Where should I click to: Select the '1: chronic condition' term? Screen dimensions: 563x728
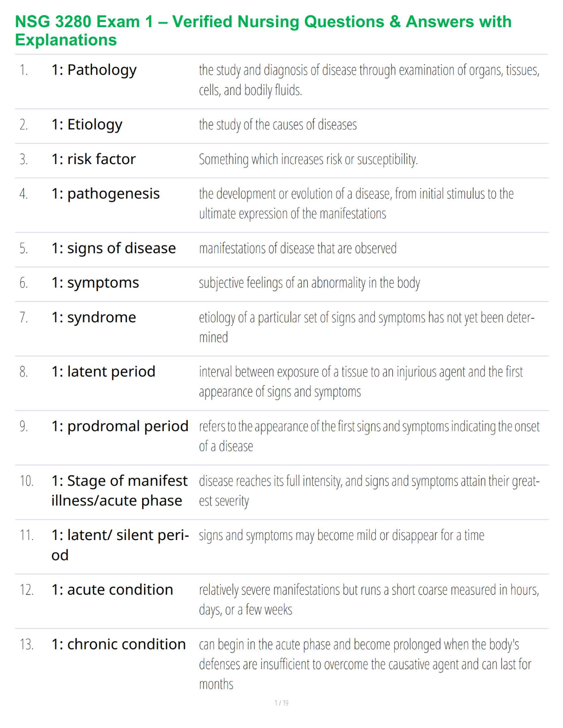(x=119, y=644)
